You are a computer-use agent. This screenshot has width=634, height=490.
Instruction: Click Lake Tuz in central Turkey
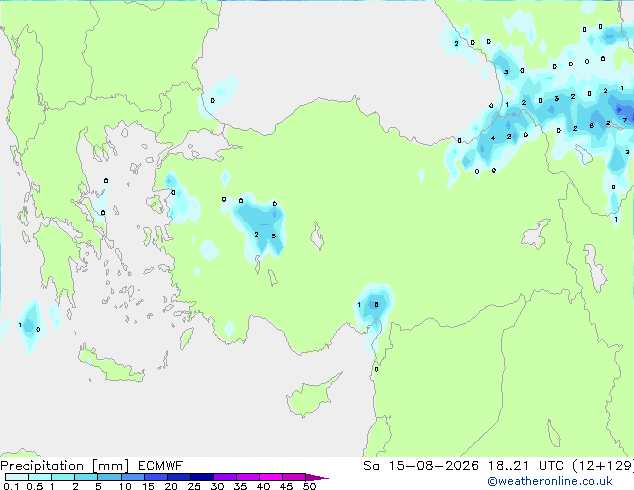pos(317,236)
